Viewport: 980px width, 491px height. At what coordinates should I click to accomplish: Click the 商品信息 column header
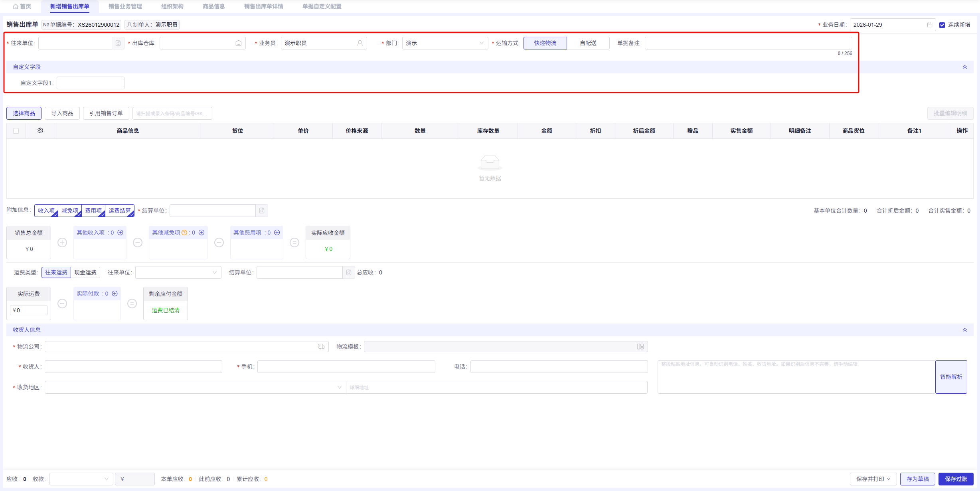[128, 131]
